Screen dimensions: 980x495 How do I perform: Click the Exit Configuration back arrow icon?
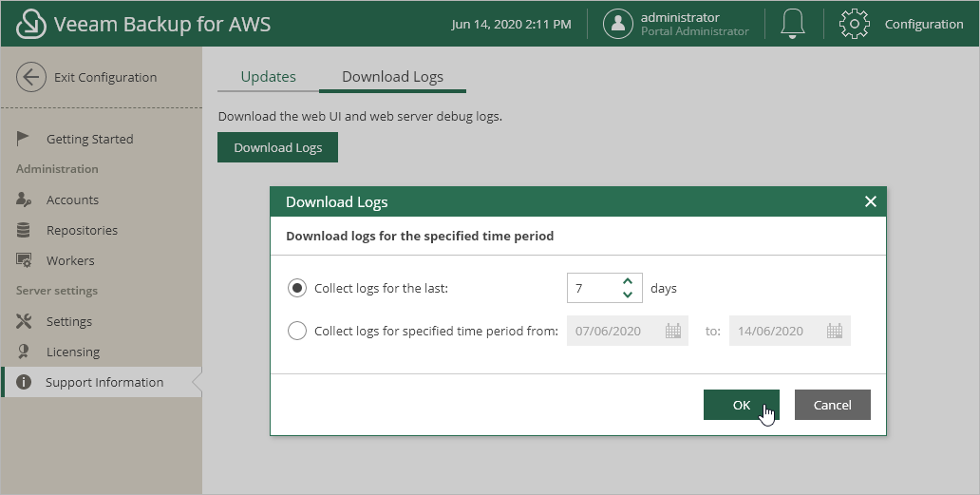(31, 77)
